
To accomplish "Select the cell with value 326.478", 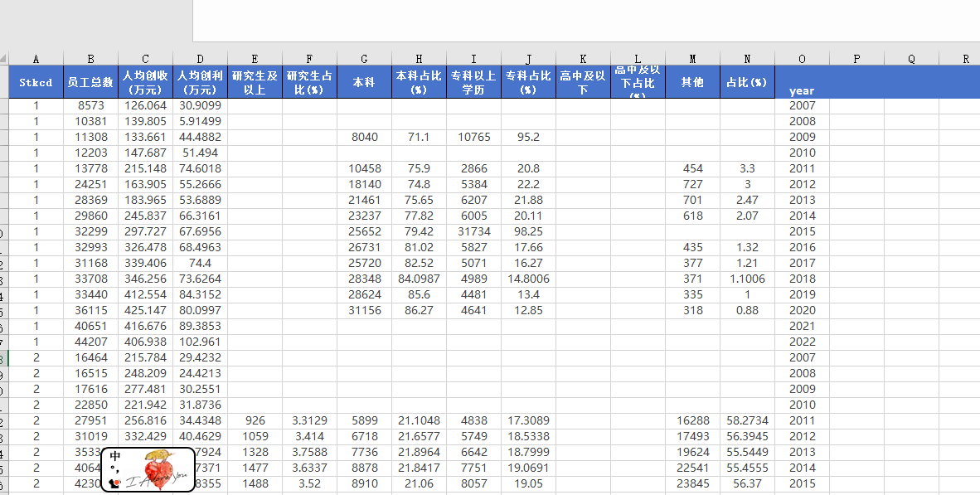I will (146, 247).
